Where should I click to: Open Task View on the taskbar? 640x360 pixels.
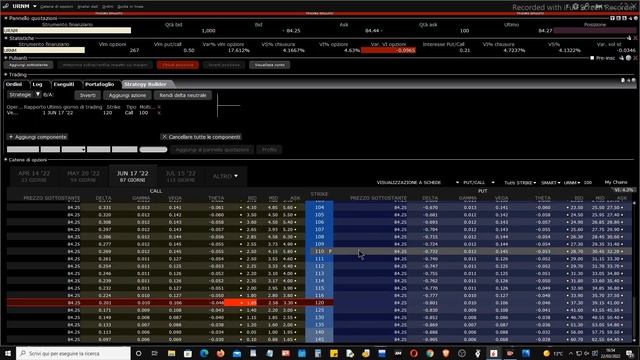155,353
